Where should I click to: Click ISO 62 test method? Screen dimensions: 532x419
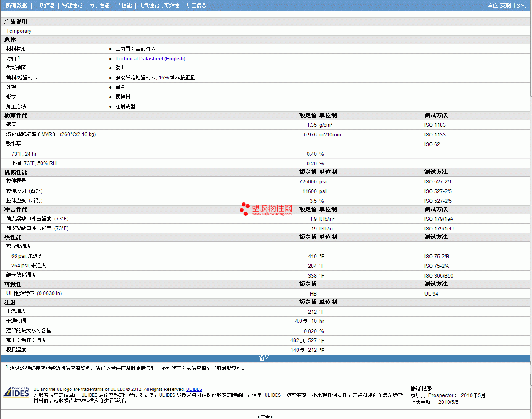(432, 144)
